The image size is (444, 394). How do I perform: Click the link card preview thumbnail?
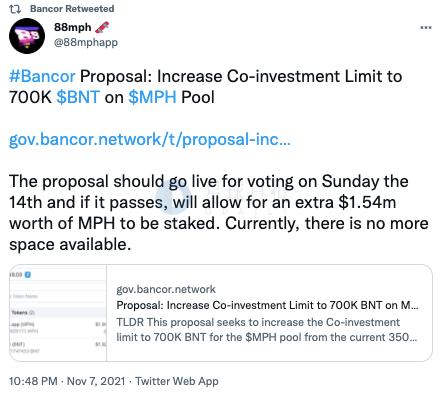pyautogui.click(x=58, y=313)
